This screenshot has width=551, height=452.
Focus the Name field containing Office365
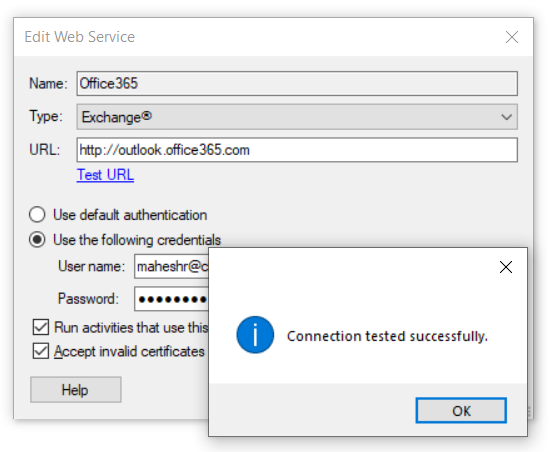[x=297, y=84]
